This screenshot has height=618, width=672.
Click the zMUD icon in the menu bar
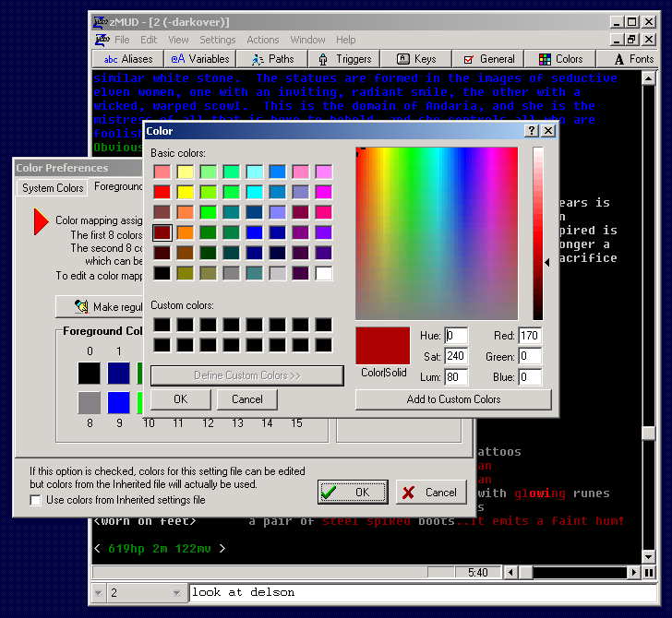(102, 40)
